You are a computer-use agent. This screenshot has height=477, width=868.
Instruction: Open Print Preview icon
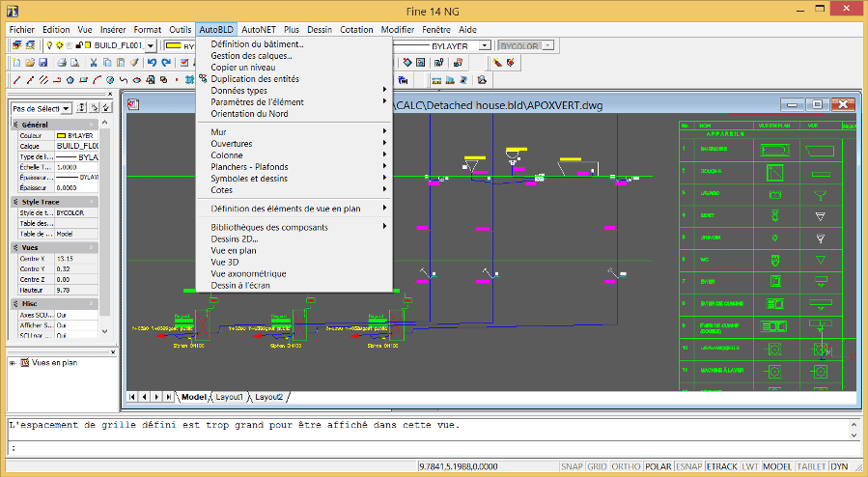[74, 63]
